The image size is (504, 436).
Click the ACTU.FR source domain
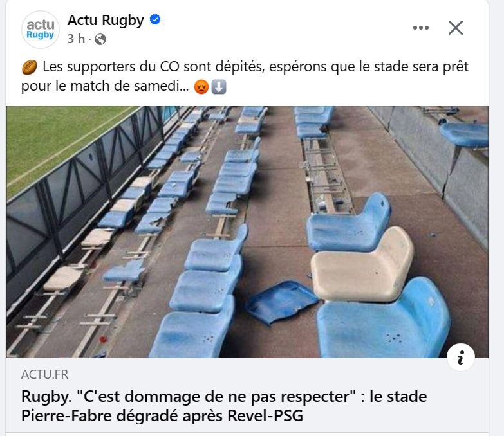(x=44, y=374)
